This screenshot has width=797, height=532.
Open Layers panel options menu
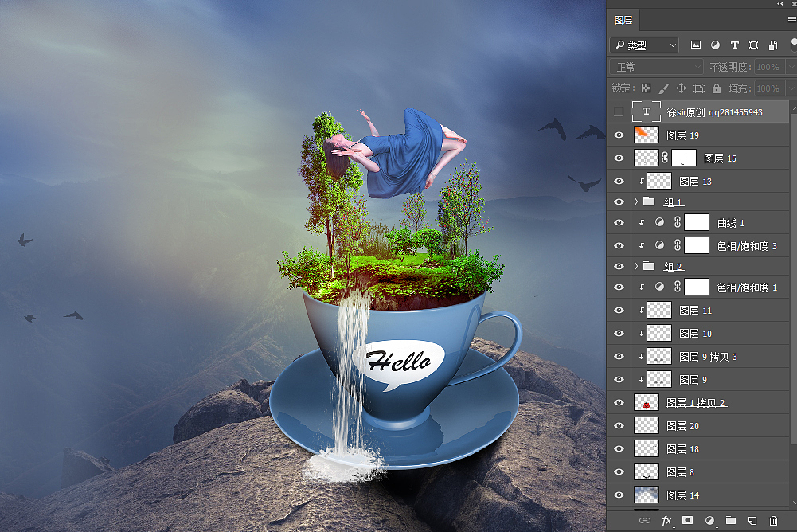(792, 20)
